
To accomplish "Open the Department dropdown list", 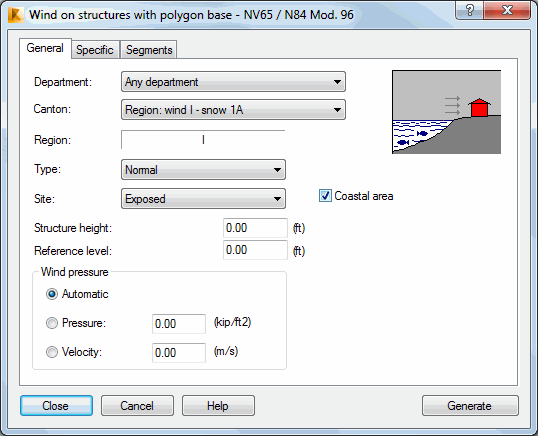I will [233, 82].
